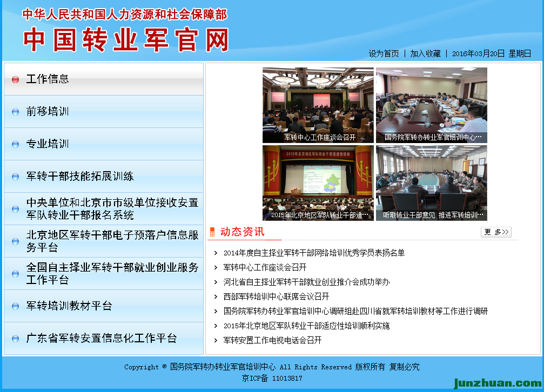Click the 更多>> button
Image resolution: width=544 pixels, height=392 pixels.
coord(496,232)
